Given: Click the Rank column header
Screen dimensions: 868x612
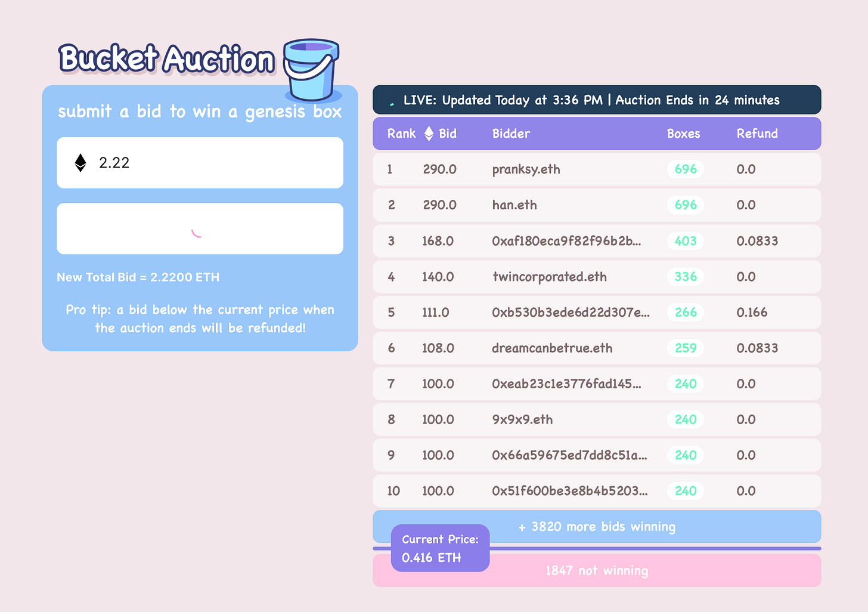Looking at the screenshot, I should (401, 134).
